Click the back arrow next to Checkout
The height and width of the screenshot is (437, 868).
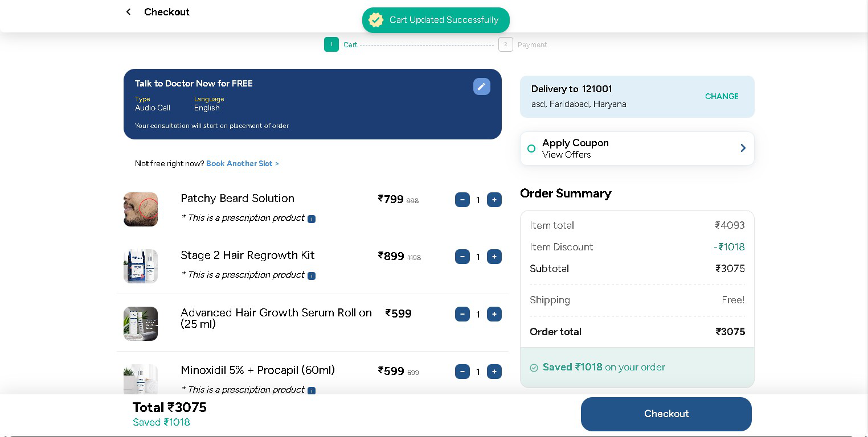[129, 12]
